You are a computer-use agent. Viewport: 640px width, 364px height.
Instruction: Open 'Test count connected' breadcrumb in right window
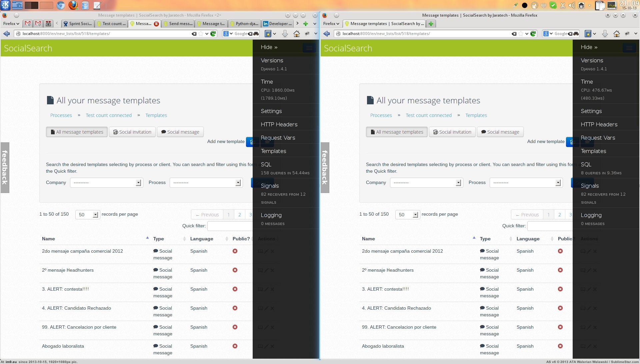tap(429, 115)
